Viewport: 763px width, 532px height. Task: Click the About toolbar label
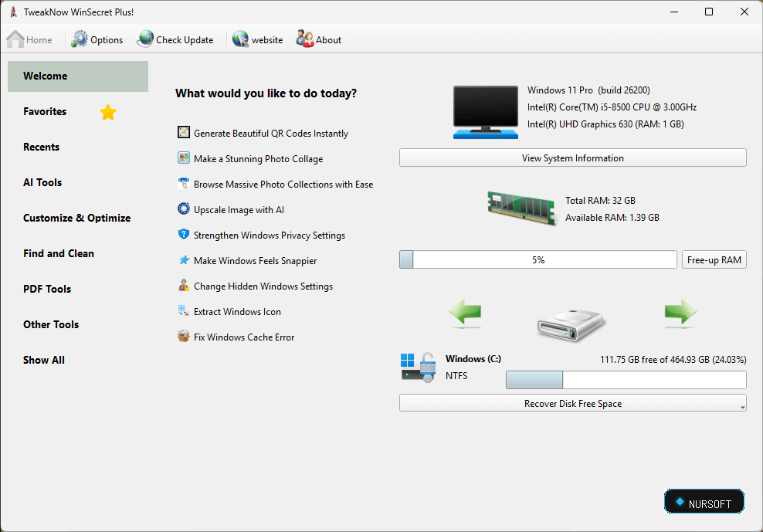click(x=328, y=40)
